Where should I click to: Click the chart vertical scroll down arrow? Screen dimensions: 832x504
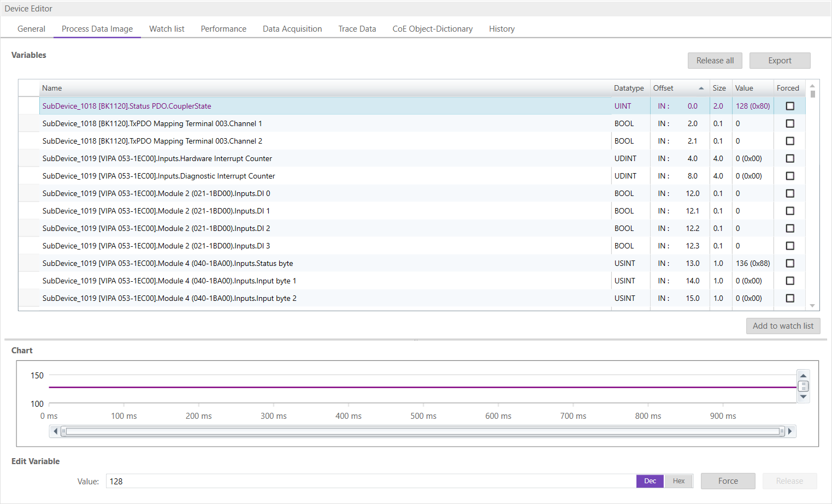click(x=803, y=397)
